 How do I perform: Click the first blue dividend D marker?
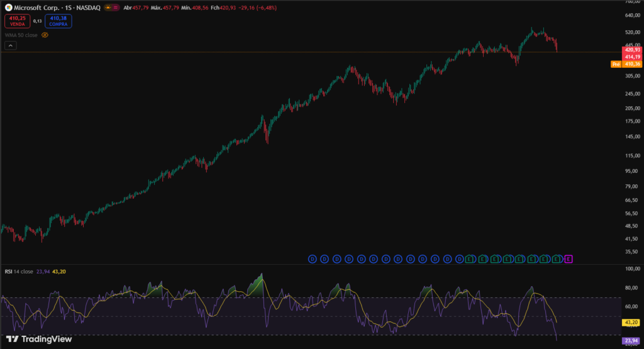(312, 258)
